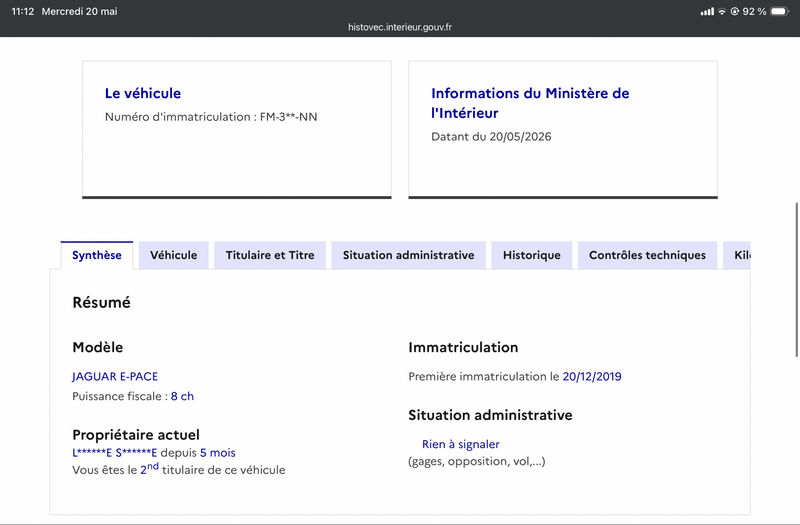
Task: Open the Contrôles techniques tab
Action: coord(647,255)
